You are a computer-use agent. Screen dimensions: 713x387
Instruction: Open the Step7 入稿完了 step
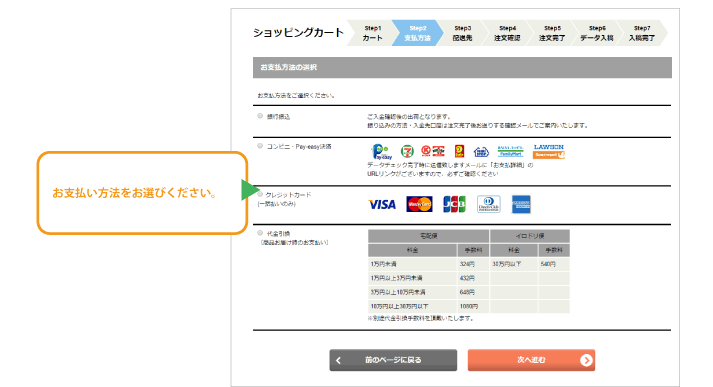(x=642, y=33)
